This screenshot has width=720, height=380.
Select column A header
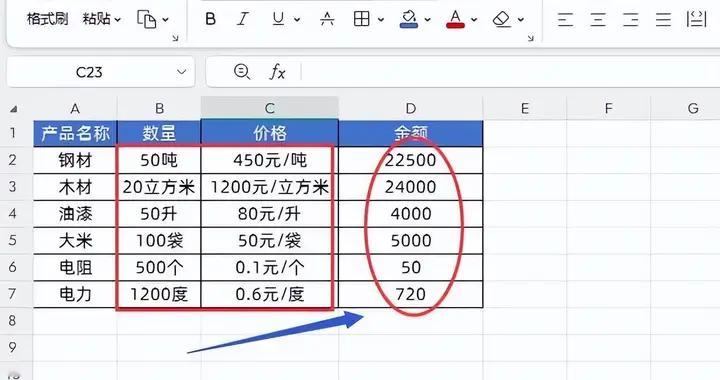coord(75,108)
